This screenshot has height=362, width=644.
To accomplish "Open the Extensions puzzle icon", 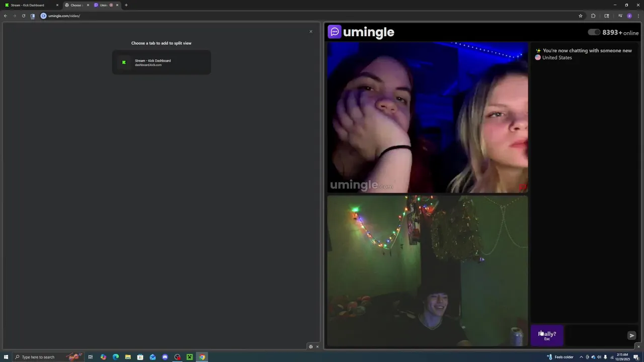I will coord(593,16).
